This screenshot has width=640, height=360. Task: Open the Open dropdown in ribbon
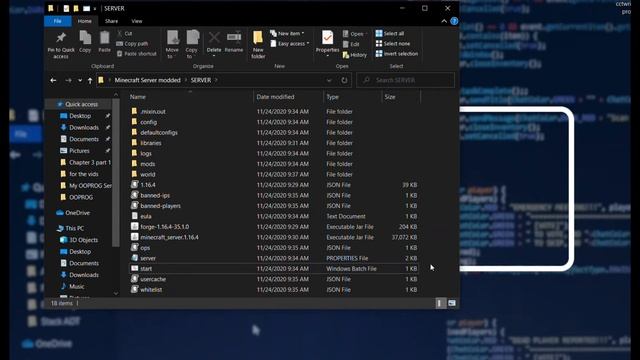[354, 34]
